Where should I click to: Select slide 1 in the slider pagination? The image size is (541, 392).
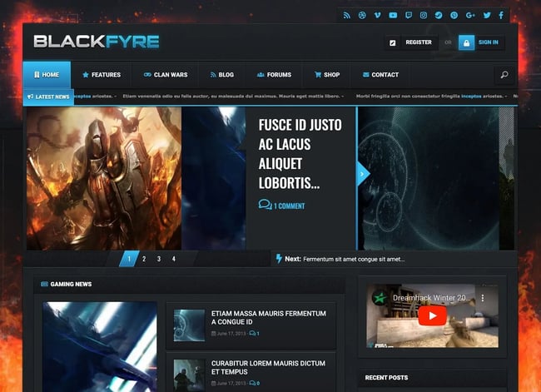click(x=129, y=259)
